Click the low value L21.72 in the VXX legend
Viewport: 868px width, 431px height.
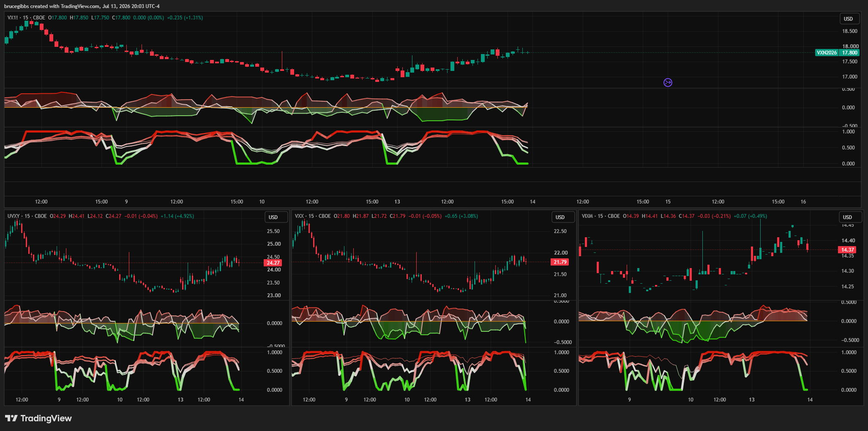379,216
